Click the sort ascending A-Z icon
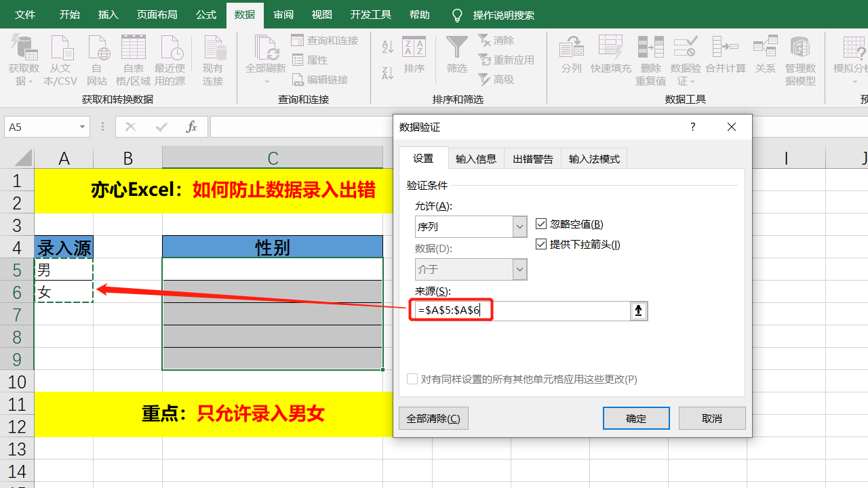This screenshot has width=868, height=488. pos(388,47)
